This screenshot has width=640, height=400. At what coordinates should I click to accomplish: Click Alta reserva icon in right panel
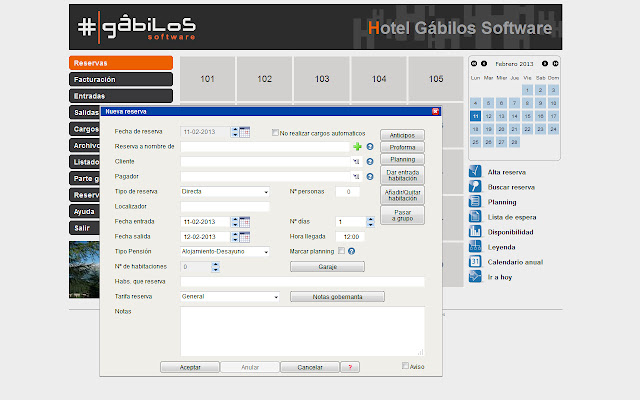pos(475,171)
